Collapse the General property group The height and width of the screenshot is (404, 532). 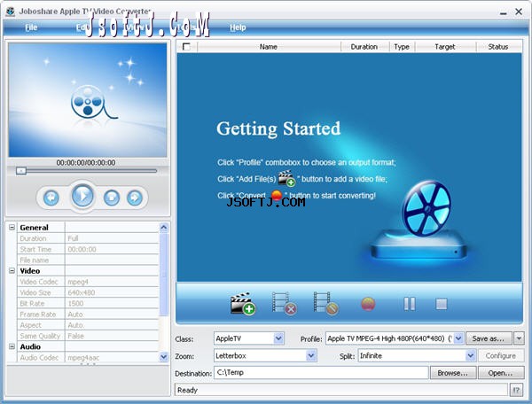pyautogui.click(x=12, y=227)
